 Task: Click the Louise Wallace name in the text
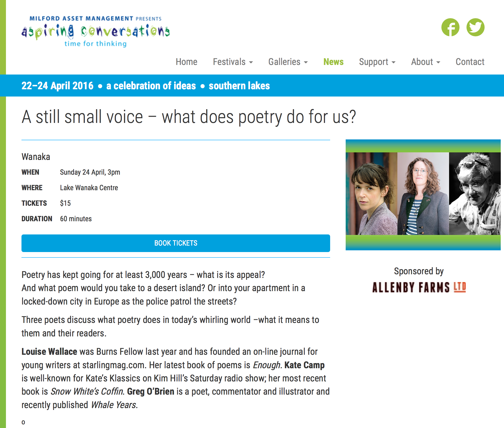coord(49,352)
